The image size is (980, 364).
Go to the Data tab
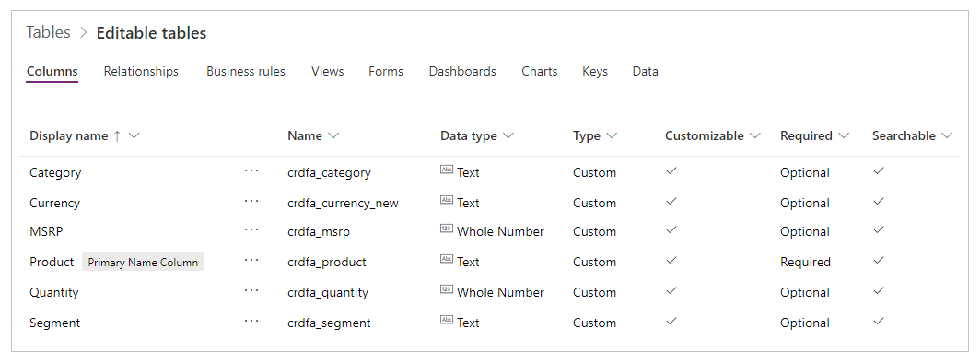click(x=645, y=71)
